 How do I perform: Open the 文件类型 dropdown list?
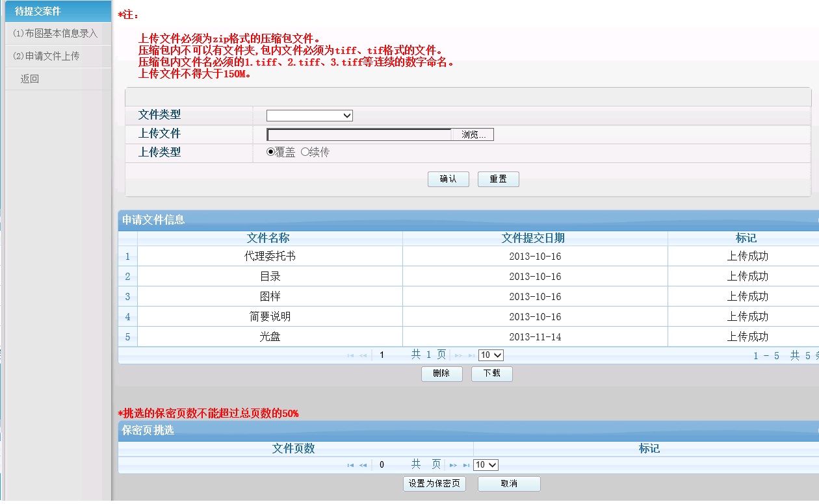coord(309,116)
